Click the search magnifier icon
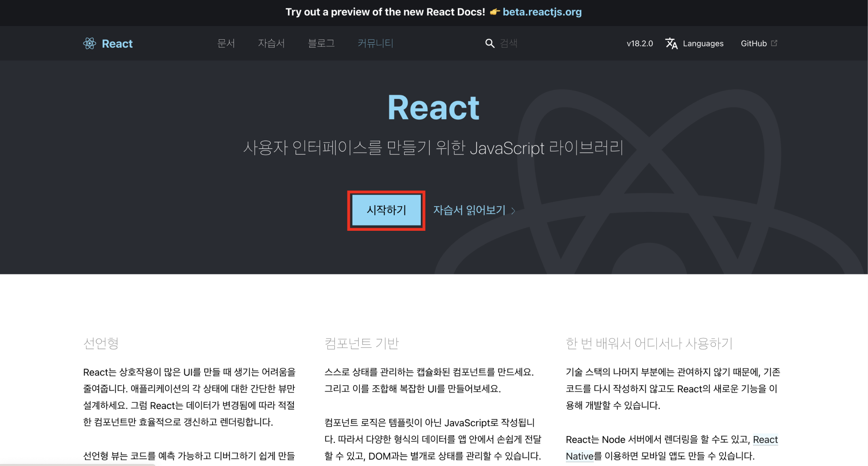The height and width of the screenshot is (466, 868). pyautogui.click(x=490, y=43)
